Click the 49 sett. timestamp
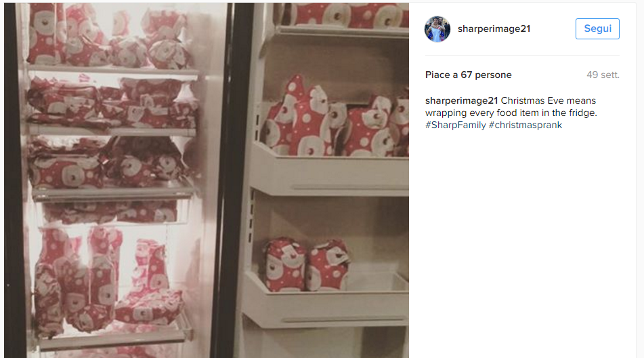 click(603, 75)
